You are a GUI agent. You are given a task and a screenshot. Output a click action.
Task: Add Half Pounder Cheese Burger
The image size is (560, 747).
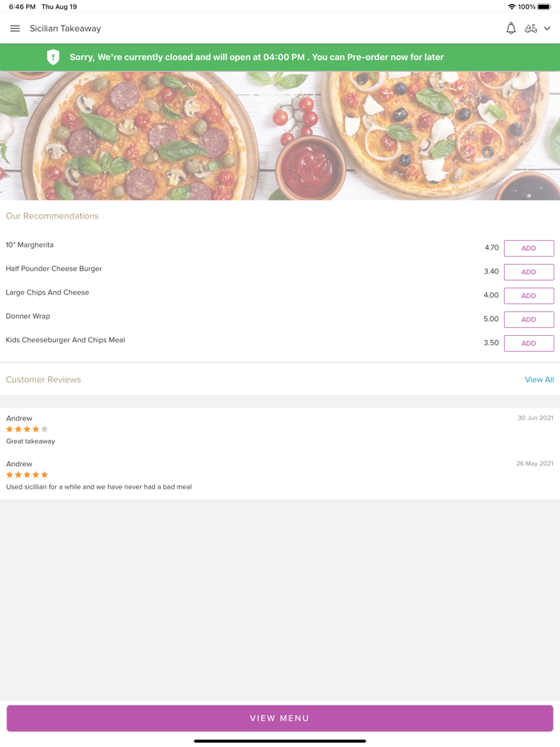(x=528, y=272)
